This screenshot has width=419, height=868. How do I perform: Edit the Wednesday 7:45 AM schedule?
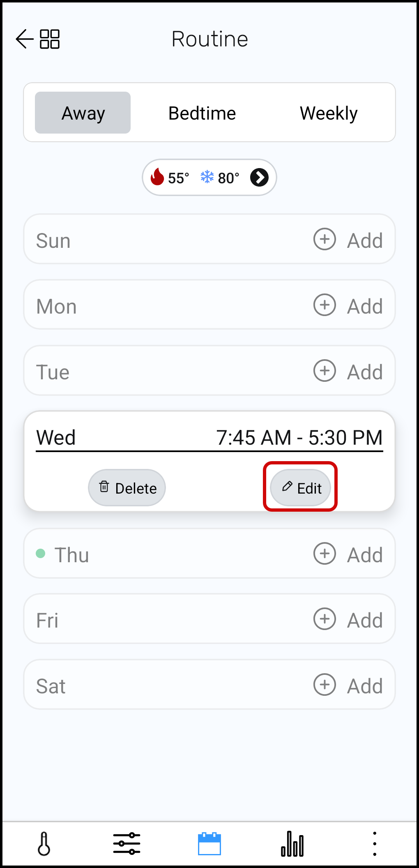click(x=301, y=488)
